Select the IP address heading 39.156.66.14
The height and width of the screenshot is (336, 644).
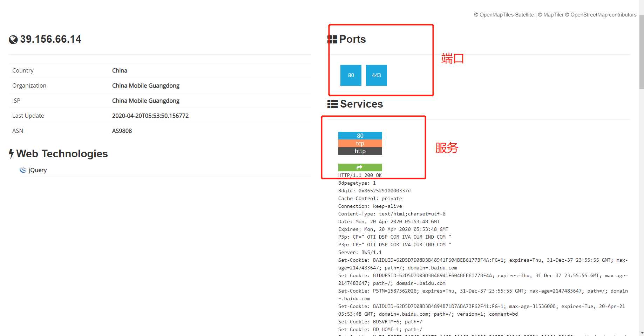tap(50, 39)
